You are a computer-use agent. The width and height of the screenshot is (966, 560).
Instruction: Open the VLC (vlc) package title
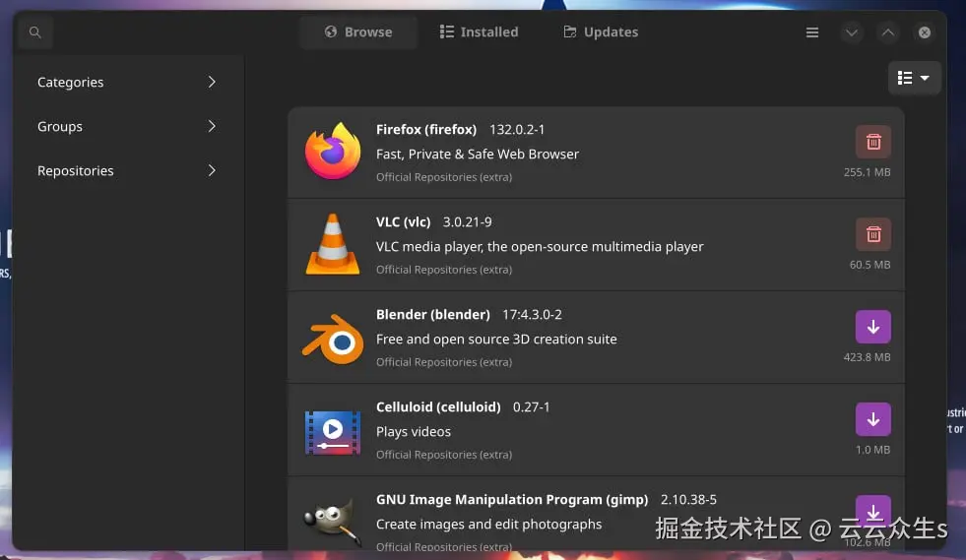coord(404,221)
